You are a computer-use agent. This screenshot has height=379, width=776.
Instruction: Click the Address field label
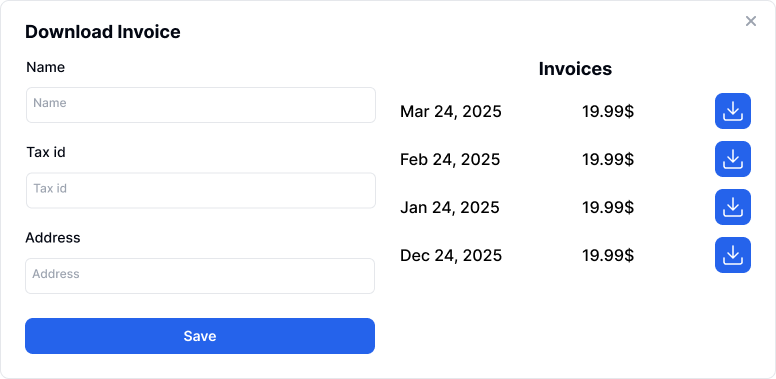point(52,237)
